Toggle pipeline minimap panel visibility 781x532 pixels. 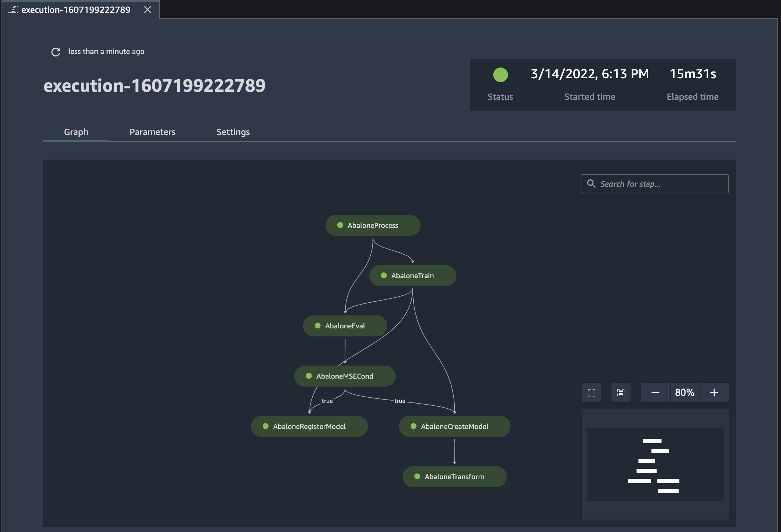(620, 392)
